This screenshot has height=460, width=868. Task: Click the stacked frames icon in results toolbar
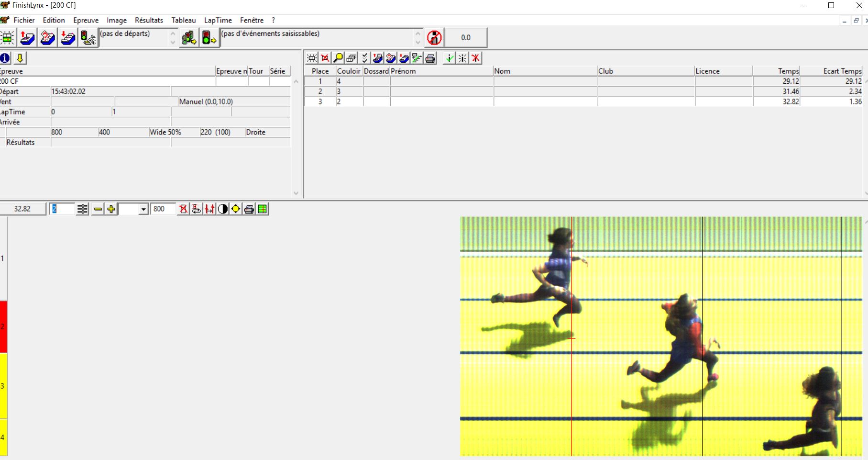351,58
